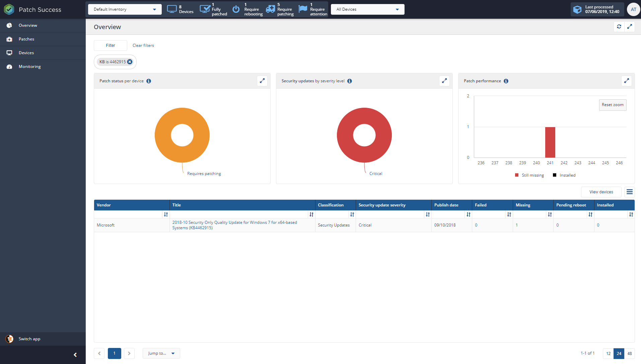Expand the Overview page to fullscreen
641x364 pixels.
(630, 27)
